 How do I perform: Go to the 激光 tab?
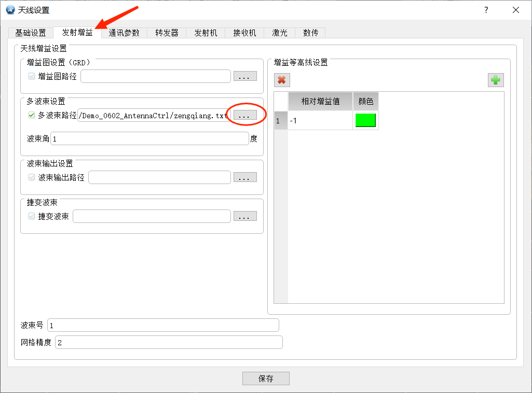click(280, 33)
